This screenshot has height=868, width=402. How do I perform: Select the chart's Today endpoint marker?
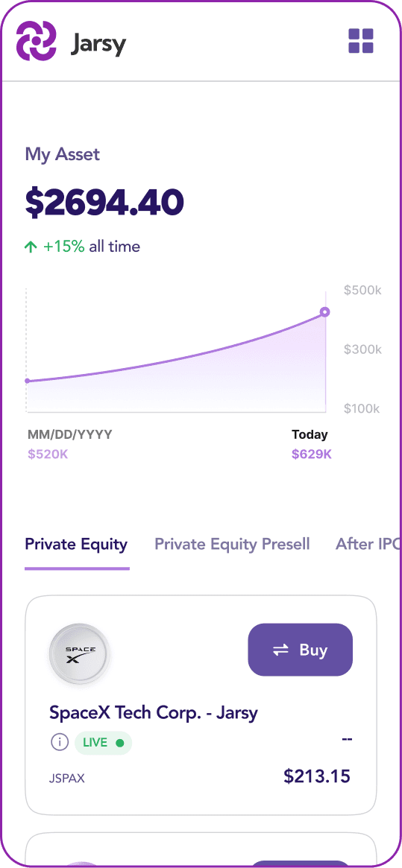[x=325, y=311]
